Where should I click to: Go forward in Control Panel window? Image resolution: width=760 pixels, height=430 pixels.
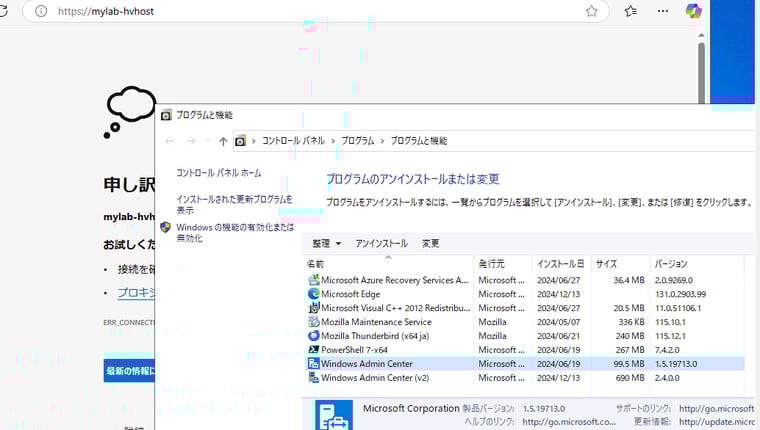coord(191,141)
